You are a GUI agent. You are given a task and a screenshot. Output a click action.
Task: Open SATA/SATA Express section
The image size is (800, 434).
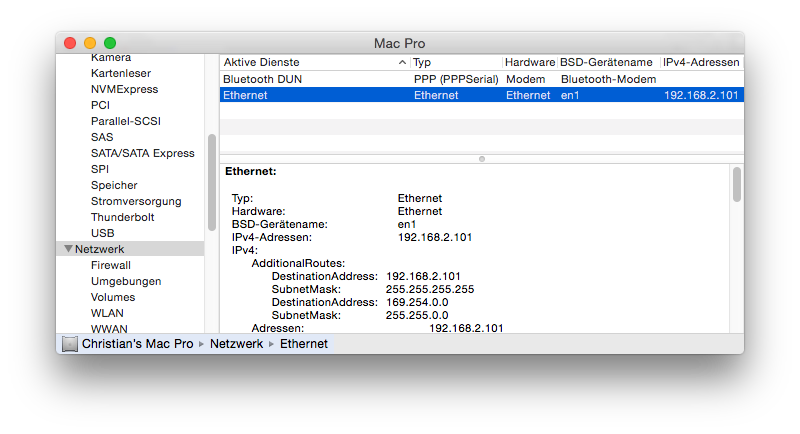point(143,153)
